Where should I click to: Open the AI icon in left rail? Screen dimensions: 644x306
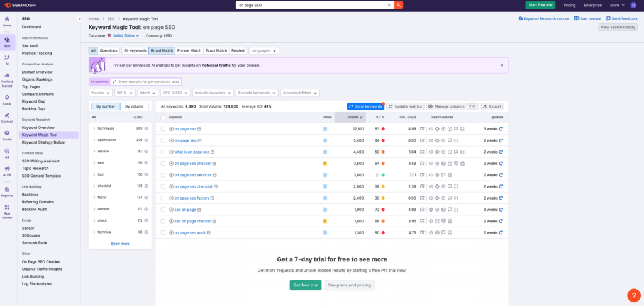(7, 60)
